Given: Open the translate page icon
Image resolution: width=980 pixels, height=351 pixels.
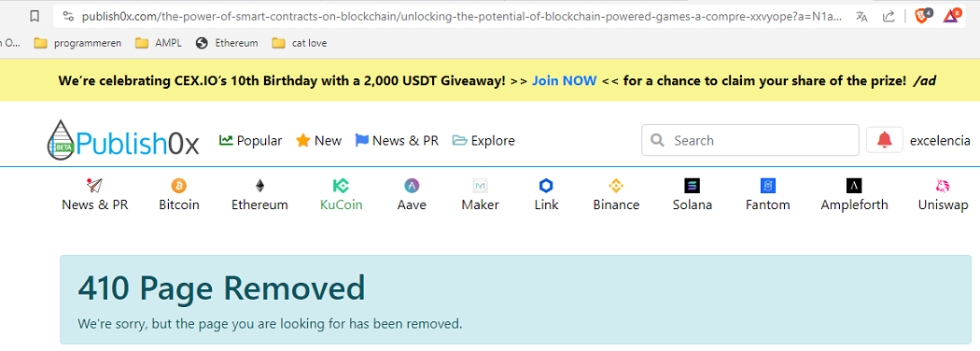Looking at the screenshot, I should coord(861,16).
